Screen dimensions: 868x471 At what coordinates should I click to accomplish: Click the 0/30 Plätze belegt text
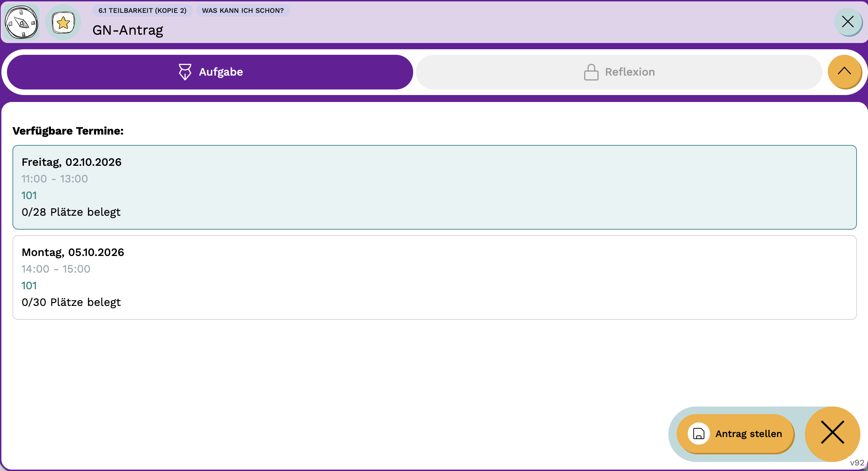[71, 302]
